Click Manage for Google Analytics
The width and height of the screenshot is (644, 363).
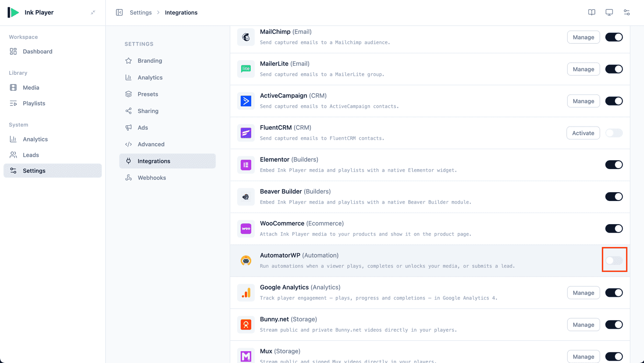click(583, 293)
